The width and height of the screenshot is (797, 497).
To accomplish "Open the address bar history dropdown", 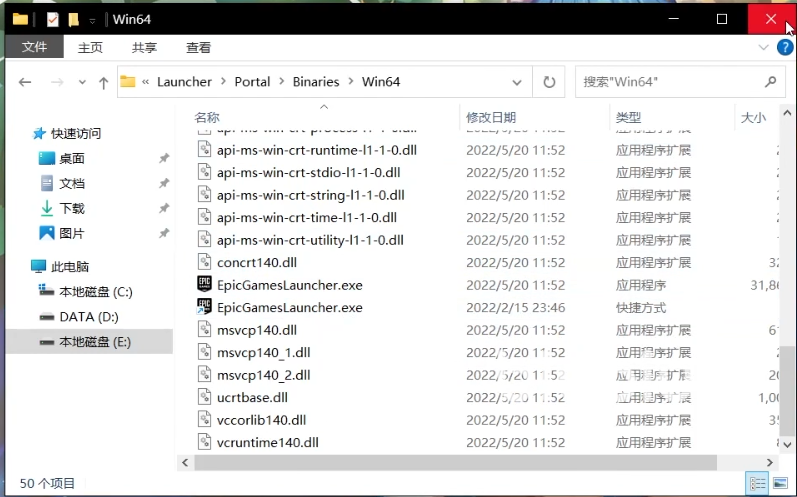I will 517,82.
